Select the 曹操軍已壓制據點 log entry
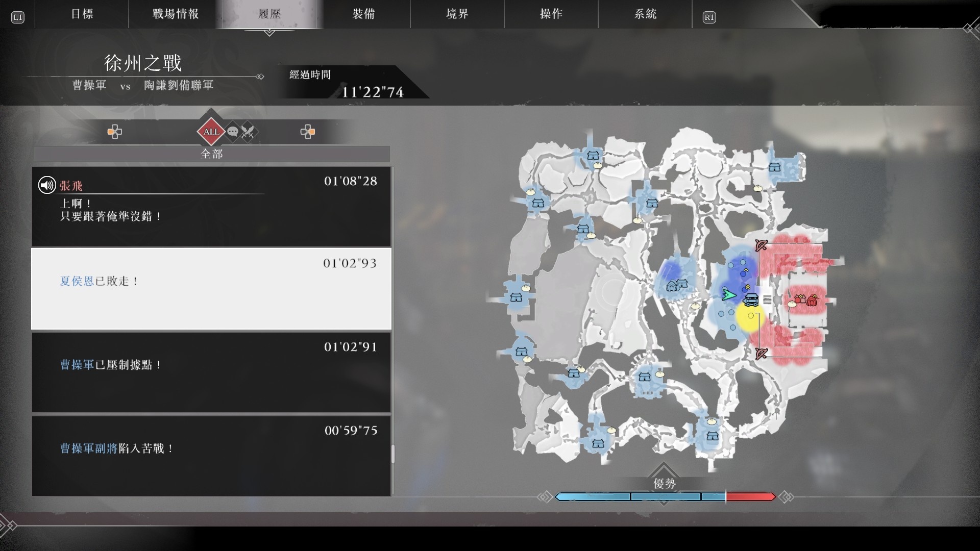 click(211, 372)
